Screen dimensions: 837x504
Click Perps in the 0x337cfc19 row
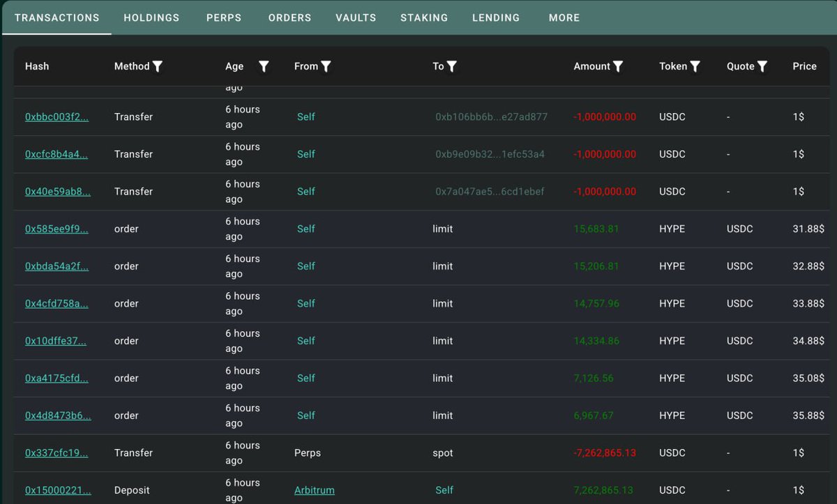click(308, 453)
